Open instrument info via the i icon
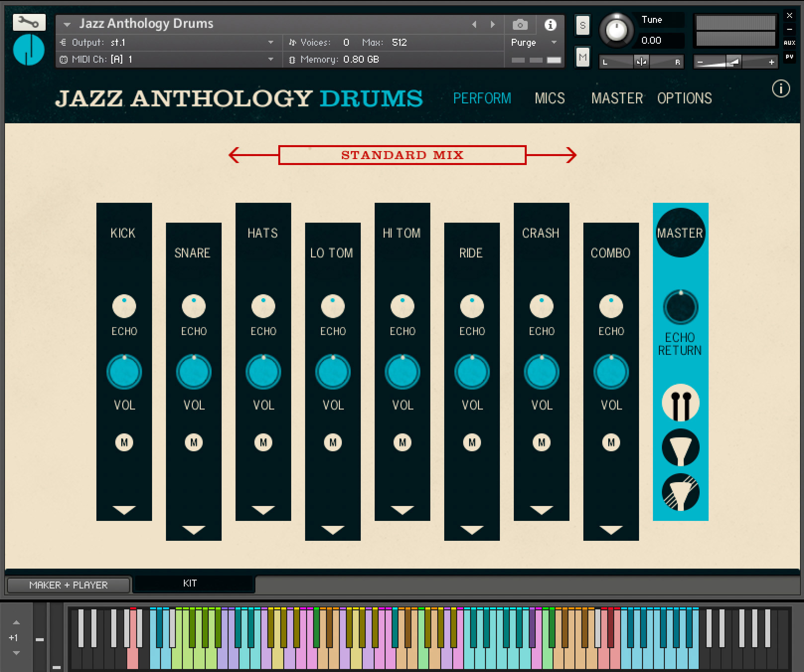Image resolution: width=804 pixels, height=672 pixels. tap(550, 24)
